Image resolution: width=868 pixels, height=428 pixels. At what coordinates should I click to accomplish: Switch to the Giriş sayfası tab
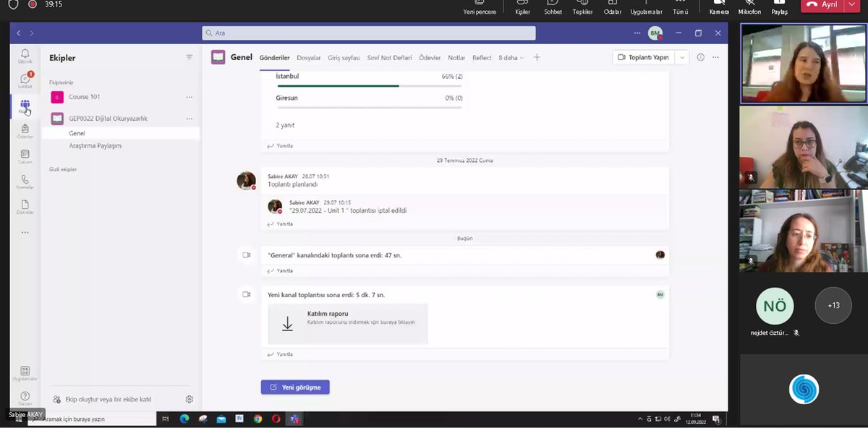pos(344,58)
